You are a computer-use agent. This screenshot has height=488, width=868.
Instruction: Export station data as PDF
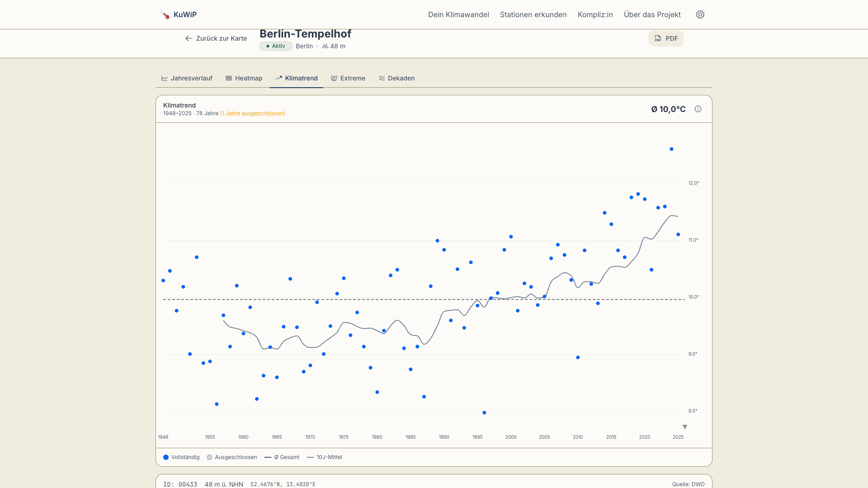665,38
